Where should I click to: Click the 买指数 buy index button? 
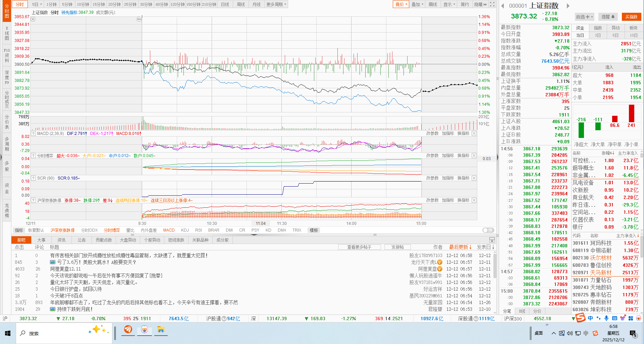(x=631, y=17)
